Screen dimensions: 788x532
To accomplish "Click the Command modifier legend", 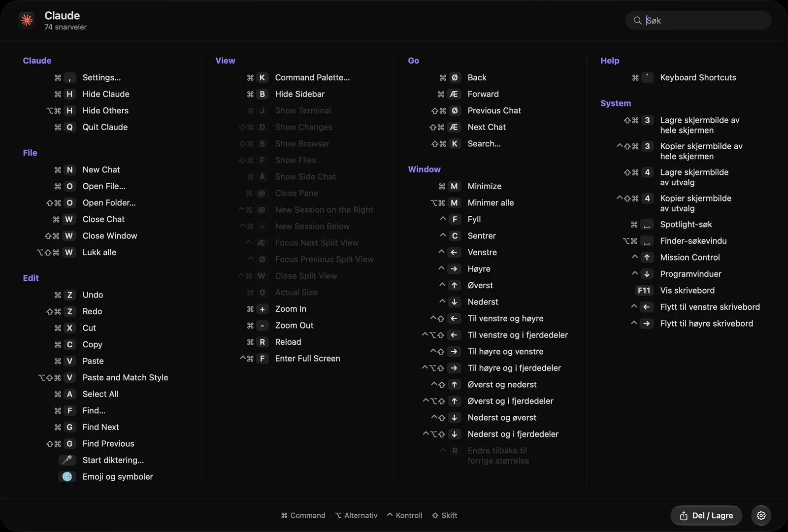I will click(x=303, y=515).
